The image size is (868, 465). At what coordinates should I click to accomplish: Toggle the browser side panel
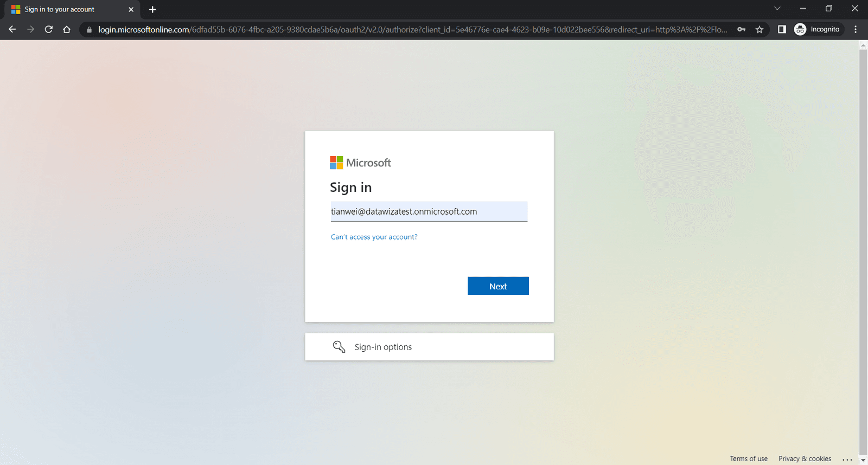click(x=782, y=29)
